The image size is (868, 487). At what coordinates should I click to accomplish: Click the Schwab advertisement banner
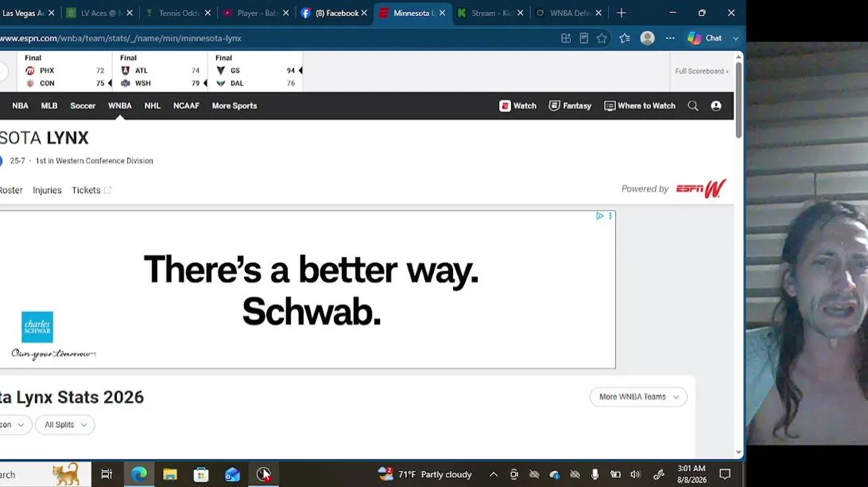(x=308, y=289)
